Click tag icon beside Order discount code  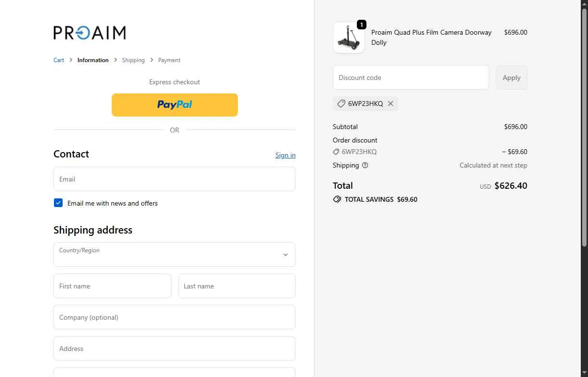tap(336, 152)
